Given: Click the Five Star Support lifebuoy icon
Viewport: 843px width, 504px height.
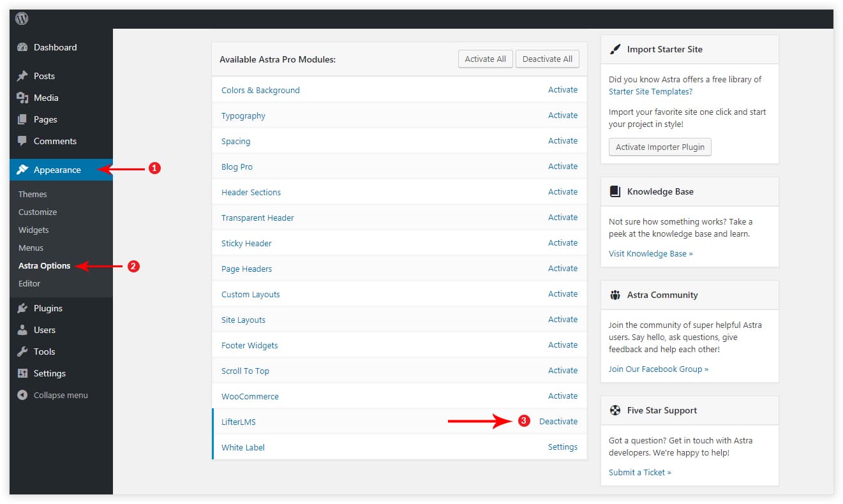Looking at the screenshot, I should point(615,410).
